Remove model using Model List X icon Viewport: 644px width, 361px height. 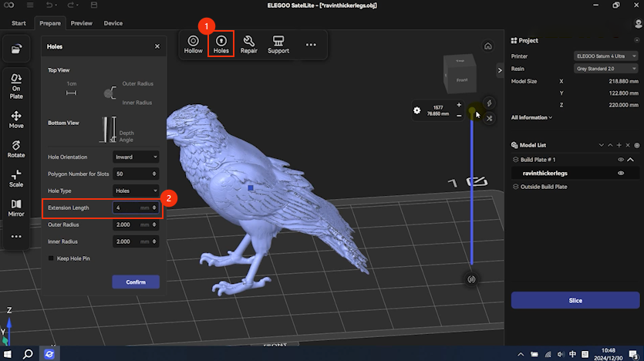(x=628, y=145)
